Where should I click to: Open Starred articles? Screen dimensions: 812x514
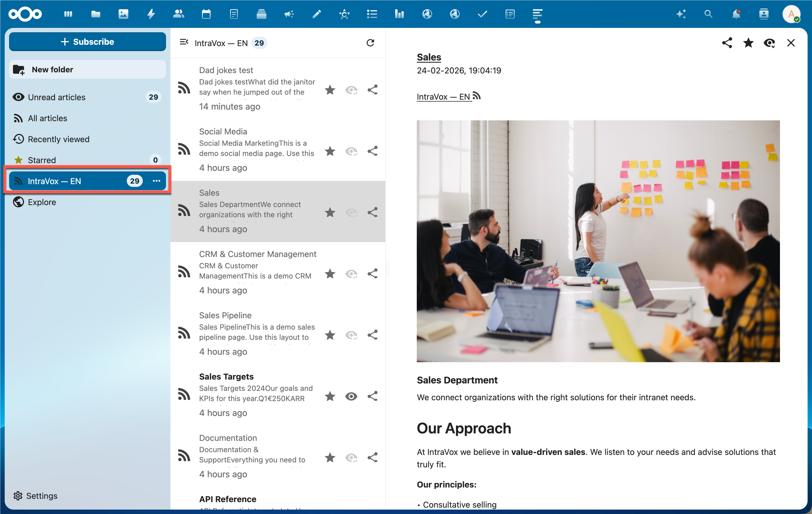pyautogui.click(x=87, y=160)
